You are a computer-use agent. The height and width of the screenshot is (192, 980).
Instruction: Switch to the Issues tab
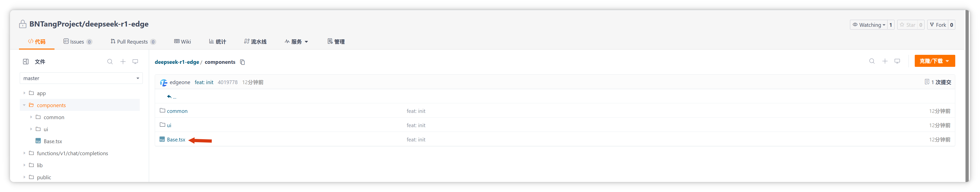click(77, 42)
